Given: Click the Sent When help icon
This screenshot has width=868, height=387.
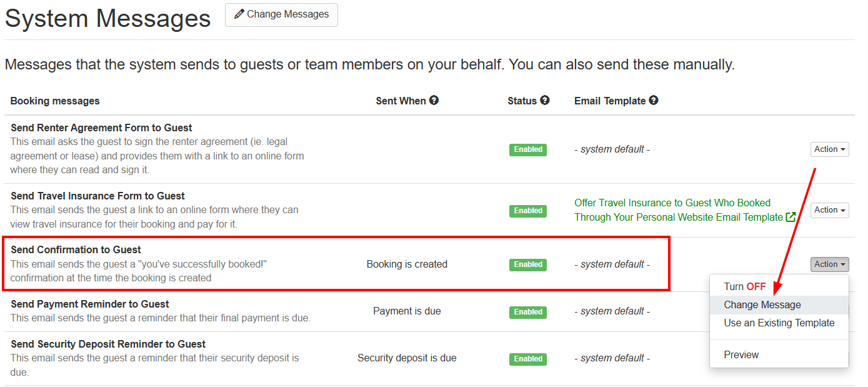Looking at the screenshot, I should click(434, 100).
